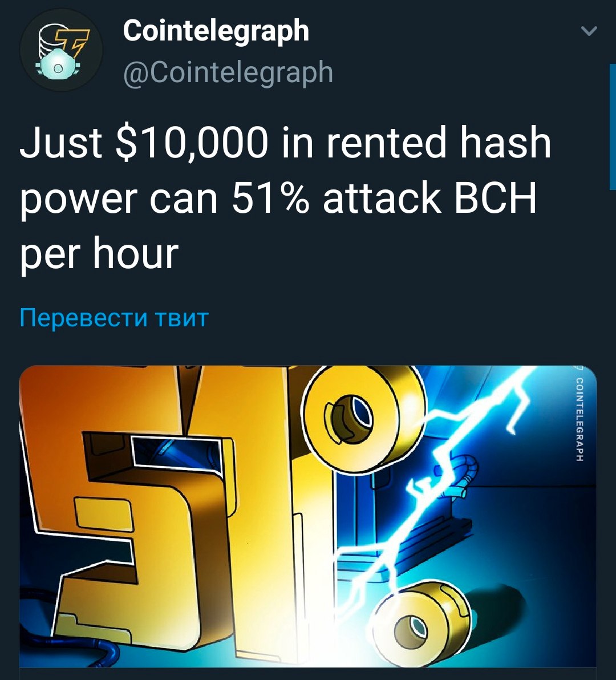
Task: Open the @Cointelegraph handle
Action: click(x=228, y=72)
